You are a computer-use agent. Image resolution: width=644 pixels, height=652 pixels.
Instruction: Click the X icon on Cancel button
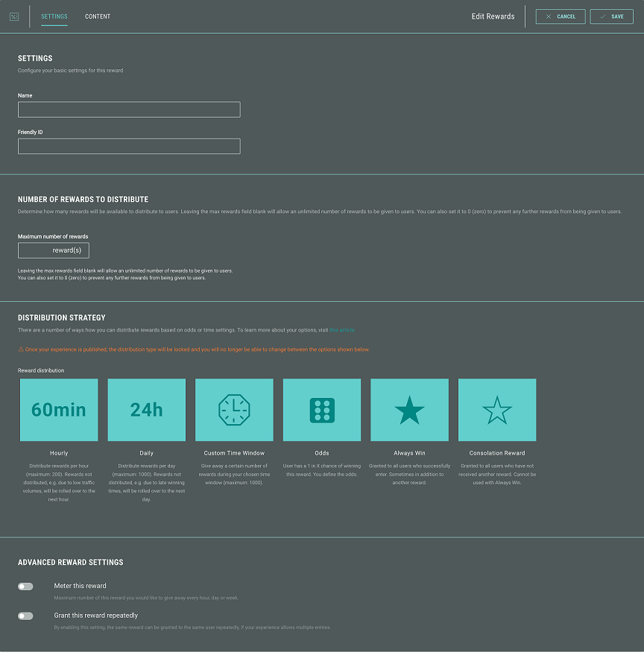tap(549, 16)
